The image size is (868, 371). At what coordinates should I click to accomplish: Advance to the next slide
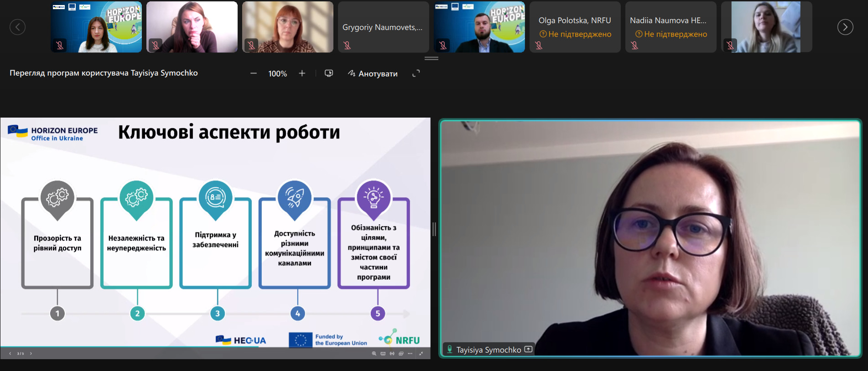click(31, 353)
